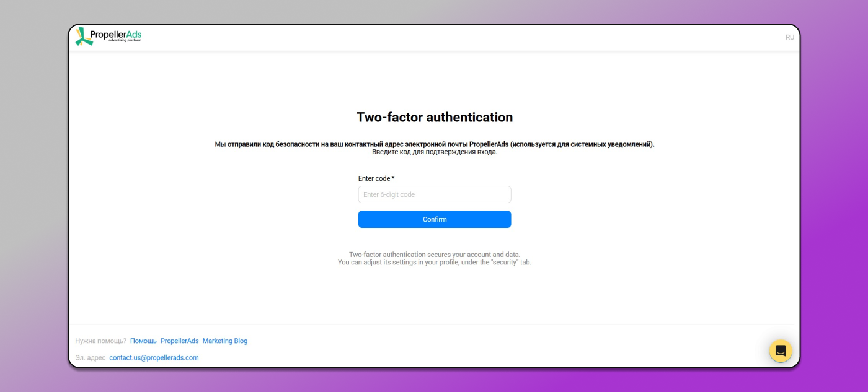Click the bold Russian security code message

click(440, 144)
